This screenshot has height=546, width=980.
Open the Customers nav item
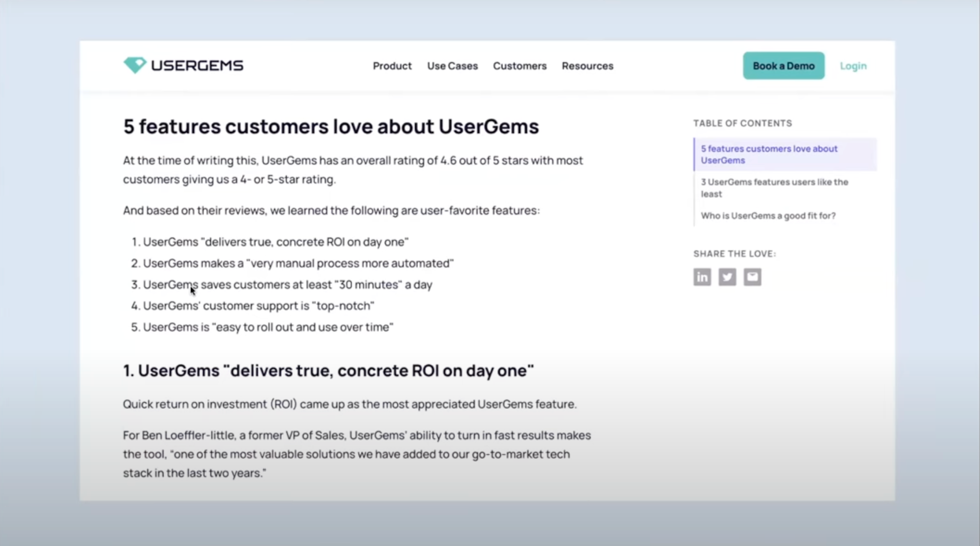(x=519, y=66)
